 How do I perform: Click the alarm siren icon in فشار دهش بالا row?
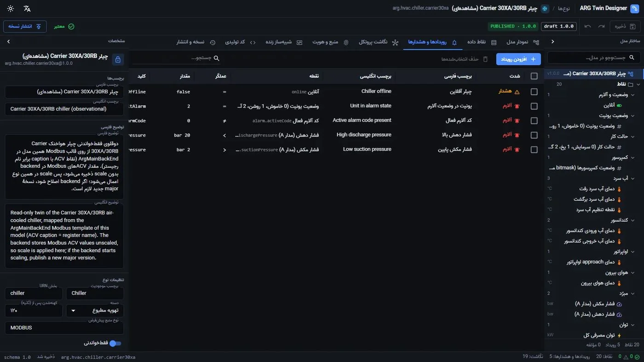517,135
